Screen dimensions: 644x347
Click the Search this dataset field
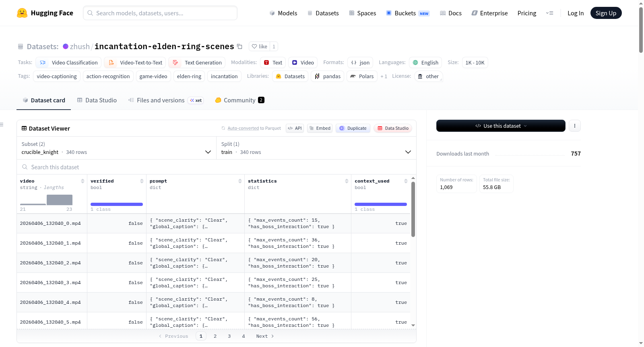click(217, 167)
